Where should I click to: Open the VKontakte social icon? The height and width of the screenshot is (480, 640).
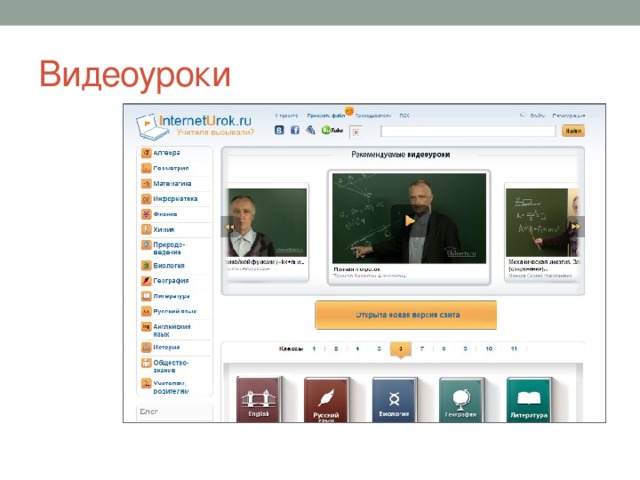(279, 130)
